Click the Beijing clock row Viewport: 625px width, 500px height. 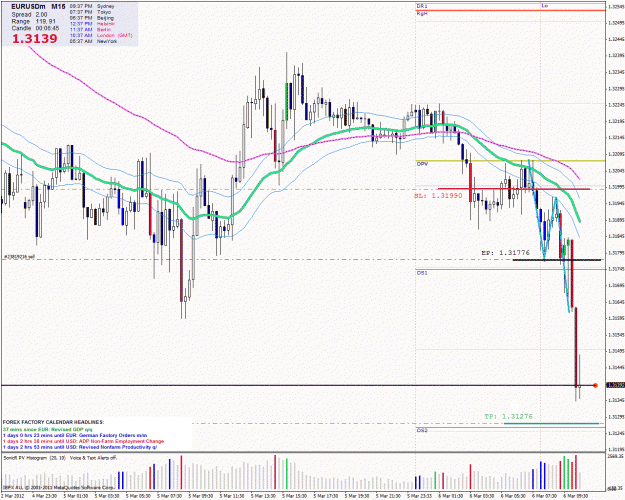click(92, 18)
